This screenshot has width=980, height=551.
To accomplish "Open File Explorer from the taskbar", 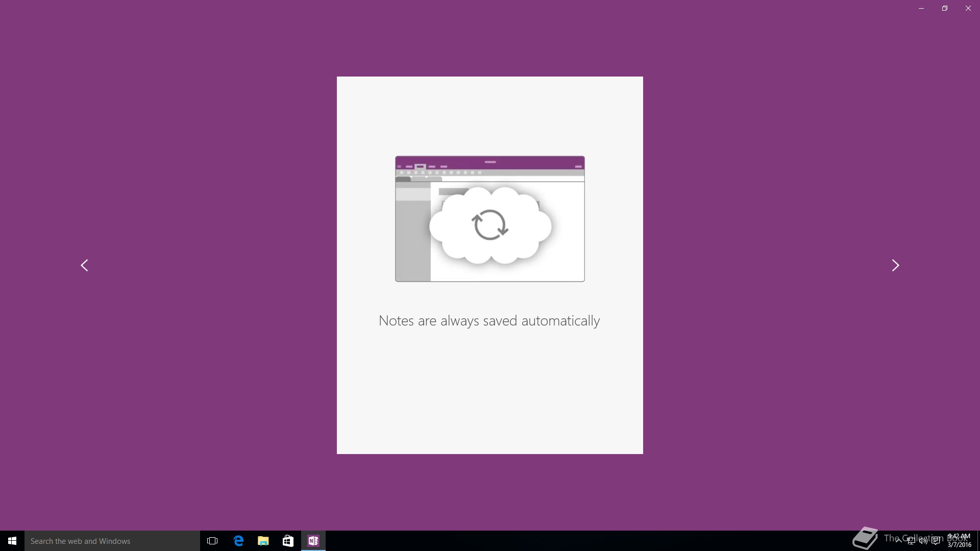I will 263,541.
